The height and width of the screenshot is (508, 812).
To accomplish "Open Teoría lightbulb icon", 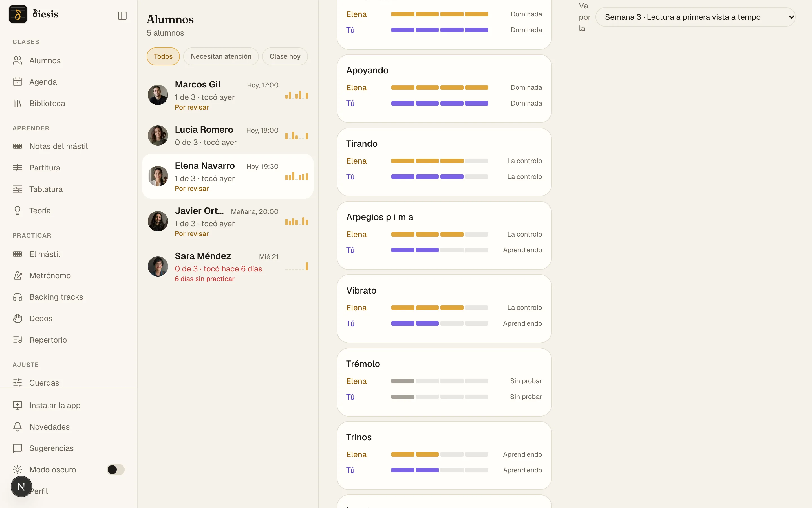I will [17, 211].
